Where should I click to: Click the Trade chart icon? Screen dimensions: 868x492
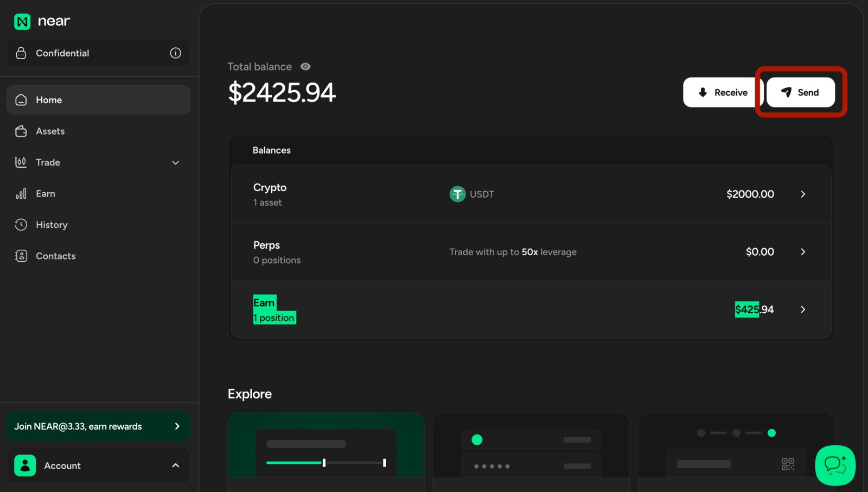pos(21,162)
